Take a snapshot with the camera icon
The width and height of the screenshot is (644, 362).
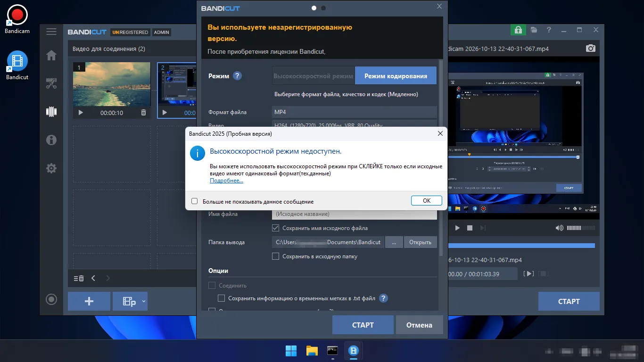[590, 49]
